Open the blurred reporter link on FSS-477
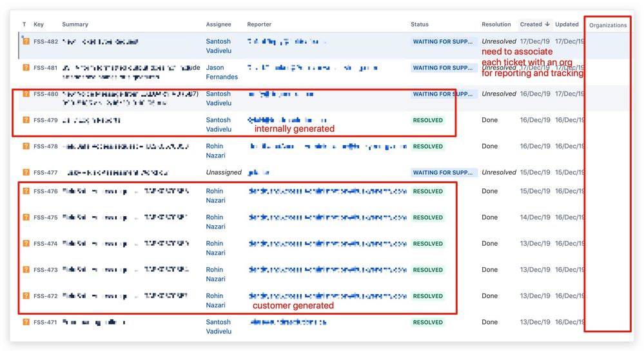The image size is (644, 351). coord(259,173)
